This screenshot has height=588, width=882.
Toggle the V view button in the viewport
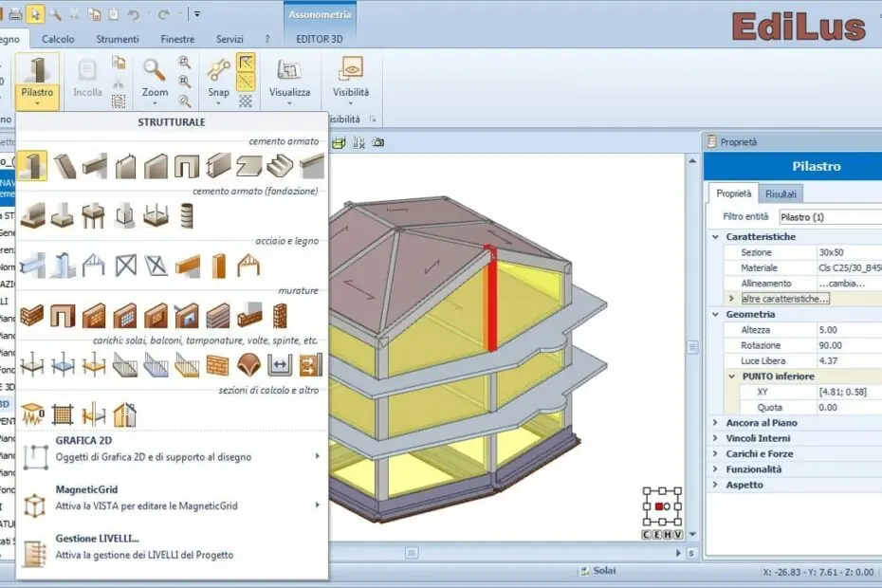coord(678,535)
